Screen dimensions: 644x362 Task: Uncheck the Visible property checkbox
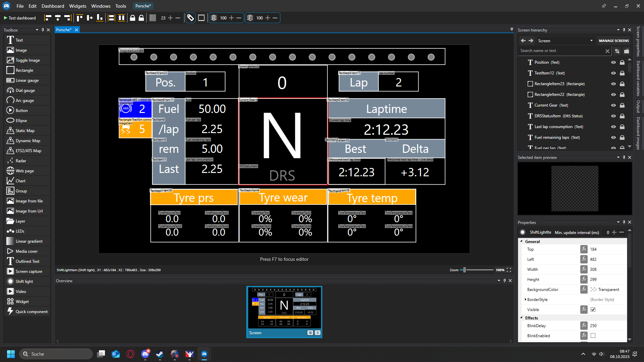pos(593,309)
